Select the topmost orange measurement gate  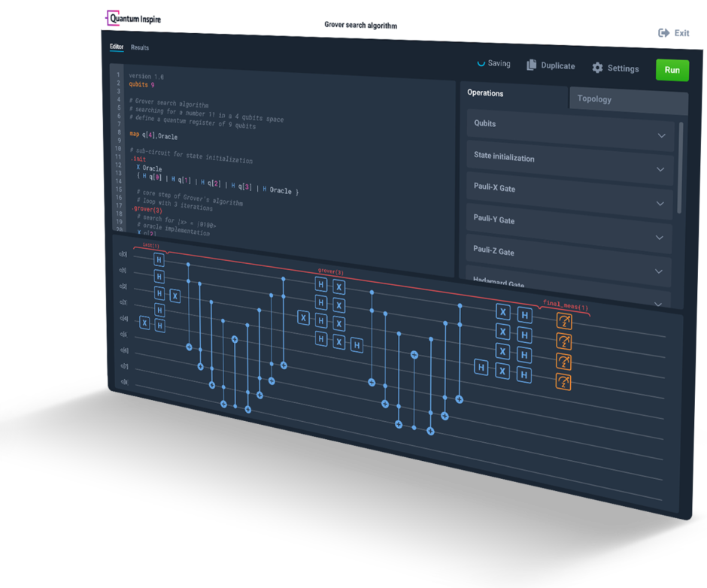pyautogui.click(x=563, y=322)
